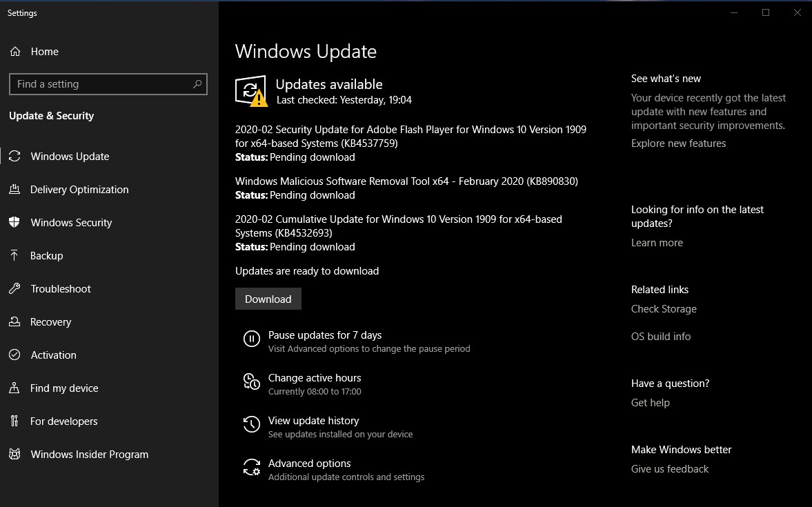Open the For developers section

pyautogui.click(x=63, y=421)
